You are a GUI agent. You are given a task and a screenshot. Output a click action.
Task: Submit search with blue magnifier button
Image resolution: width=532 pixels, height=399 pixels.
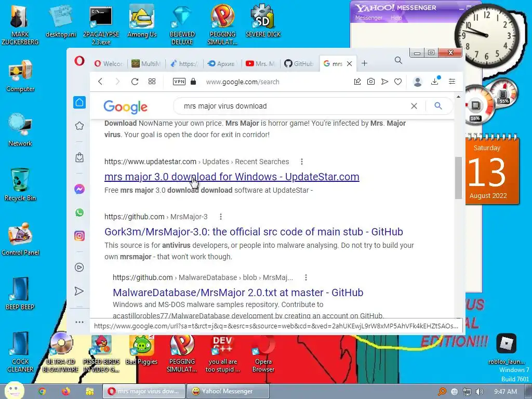click(438, 106)
